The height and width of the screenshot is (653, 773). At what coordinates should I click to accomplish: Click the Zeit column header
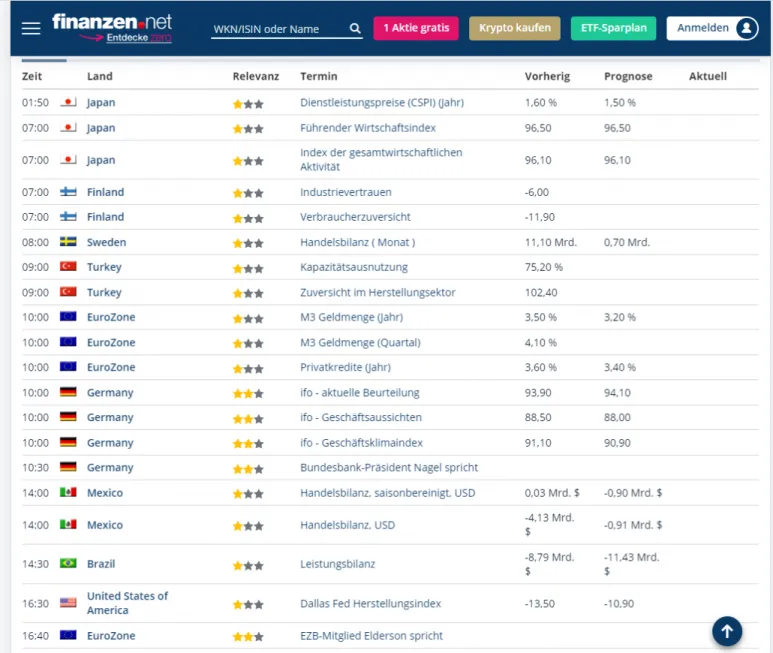[x=32, y=76]
